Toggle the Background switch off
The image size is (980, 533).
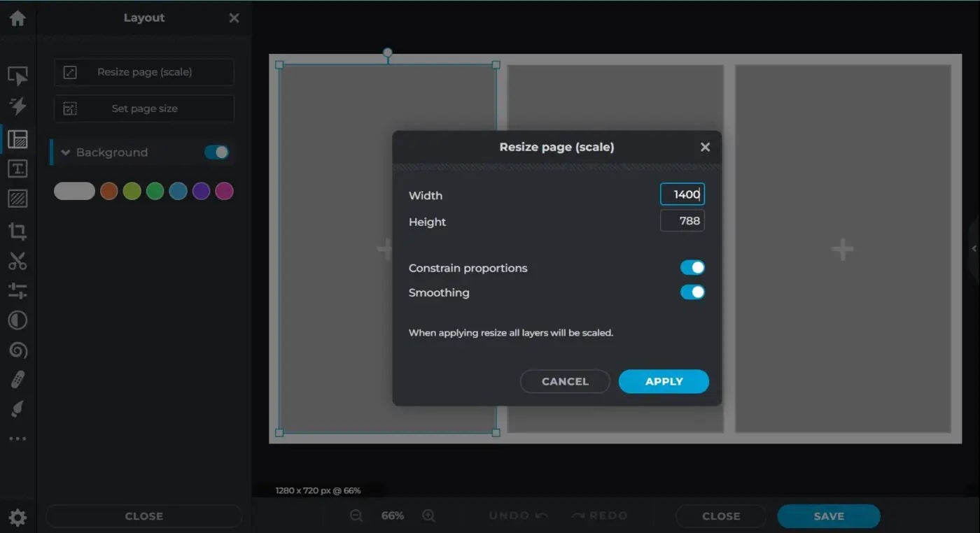pyautogui.click(x=216, y=152)
